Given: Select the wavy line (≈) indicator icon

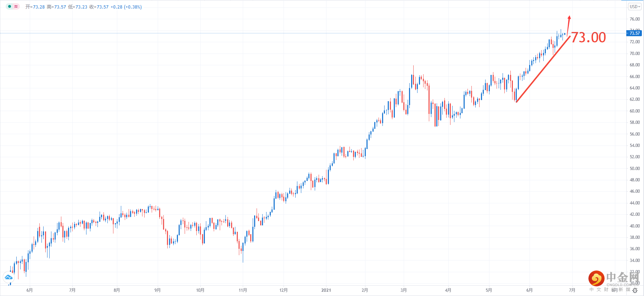Looking at the screenshot, I should [x=15, y=6].
